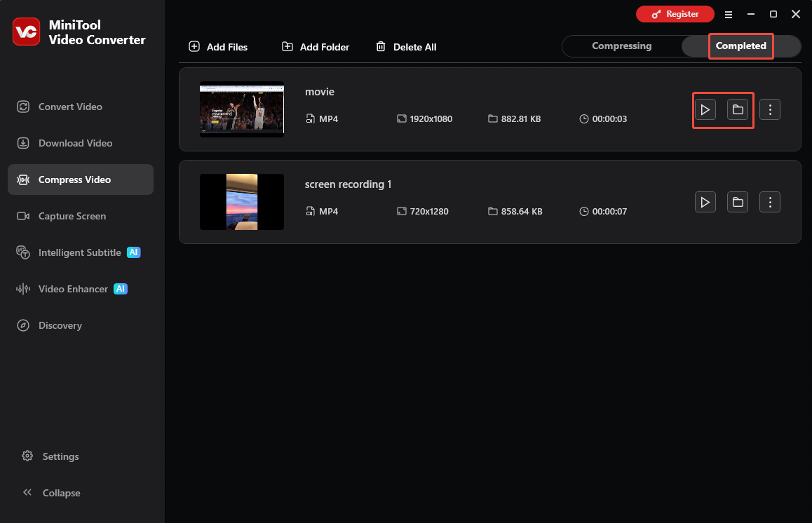
Task: Click the 'movie' file name
Action: pyautogui.click(x=320, y=92)
